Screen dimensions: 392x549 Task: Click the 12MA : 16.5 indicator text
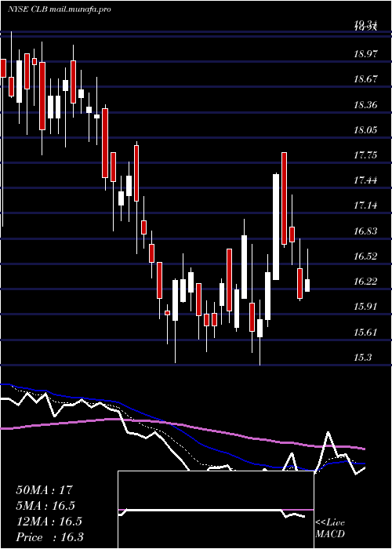click(x=49, y=522)
